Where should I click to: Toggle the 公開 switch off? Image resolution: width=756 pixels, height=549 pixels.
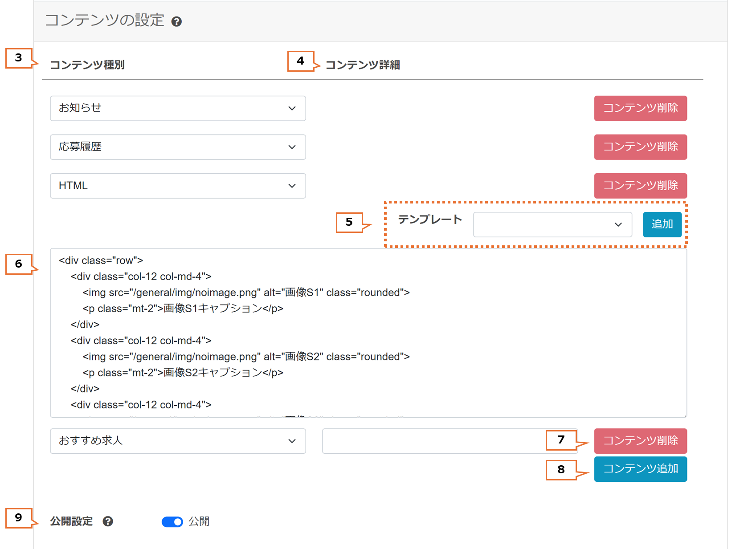pyautogui.click(x=172, y=522)
